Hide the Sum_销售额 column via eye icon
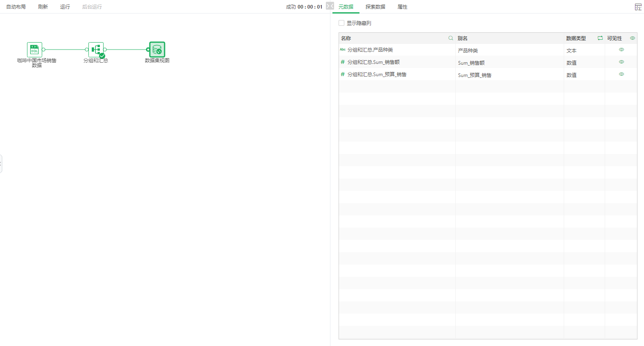 point(621,62)
